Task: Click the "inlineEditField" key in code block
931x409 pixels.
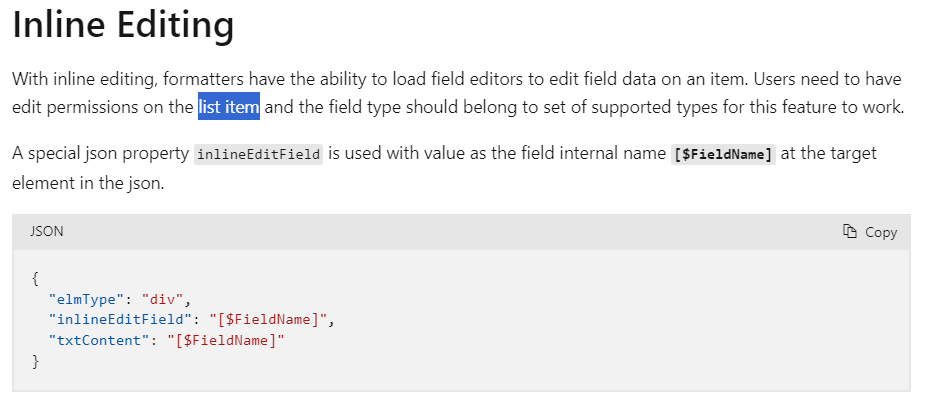Action: click(121, 319)
